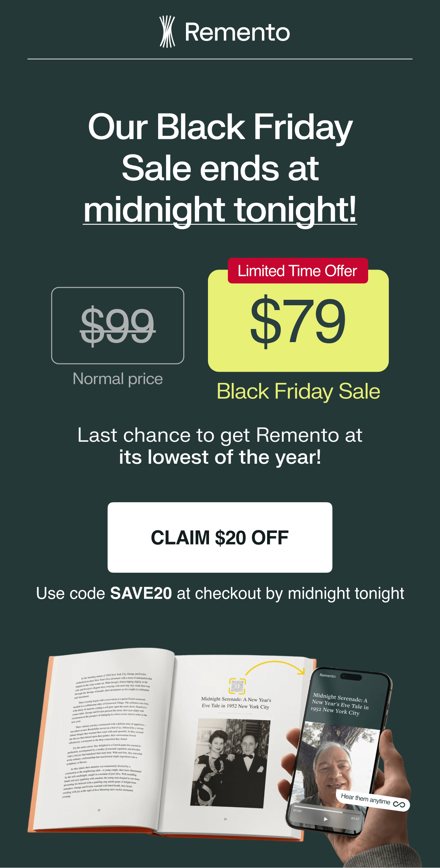440x868 pixels.
Task: Click the 01:37 duration timestamp on the phone
Action: (x=355, y=818)
